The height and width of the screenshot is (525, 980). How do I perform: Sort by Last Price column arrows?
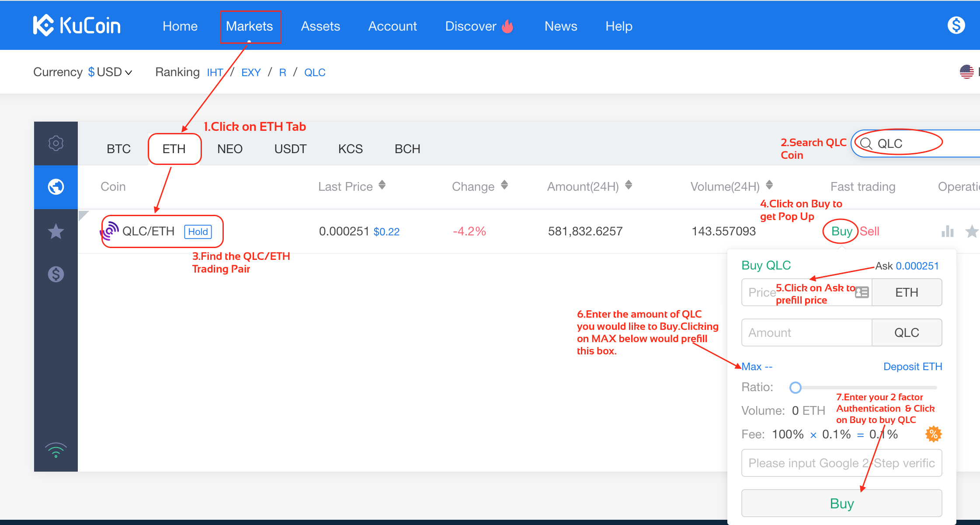pyautogui.click(x=382, y=185)
